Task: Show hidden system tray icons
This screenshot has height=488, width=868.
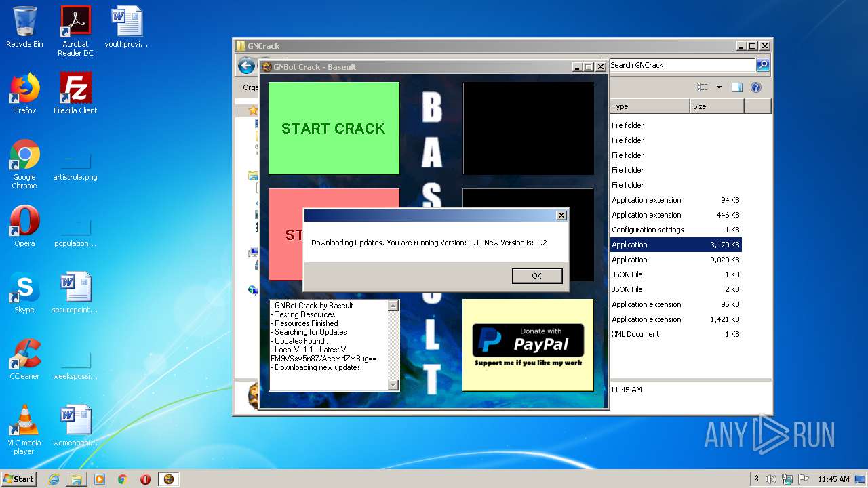Action: pos(756,479)
